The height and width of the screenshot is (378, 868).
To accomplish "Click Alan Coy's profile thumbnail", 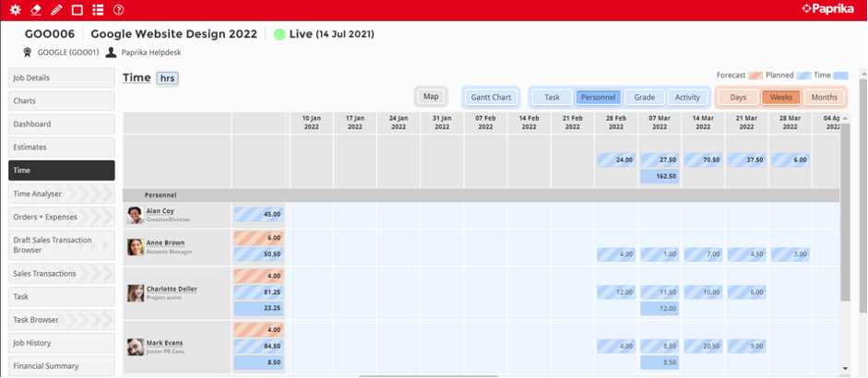I will 136,215.
